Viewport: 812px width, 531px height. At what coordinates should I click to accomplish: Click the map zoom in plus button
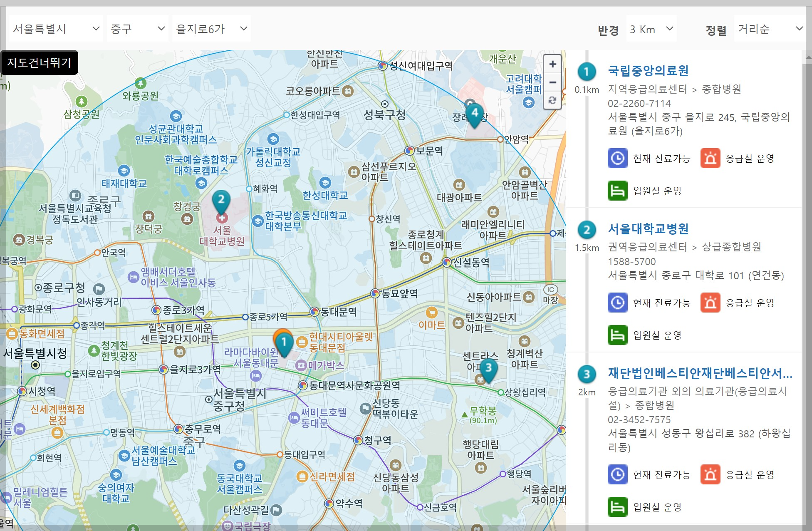(552, 64)
